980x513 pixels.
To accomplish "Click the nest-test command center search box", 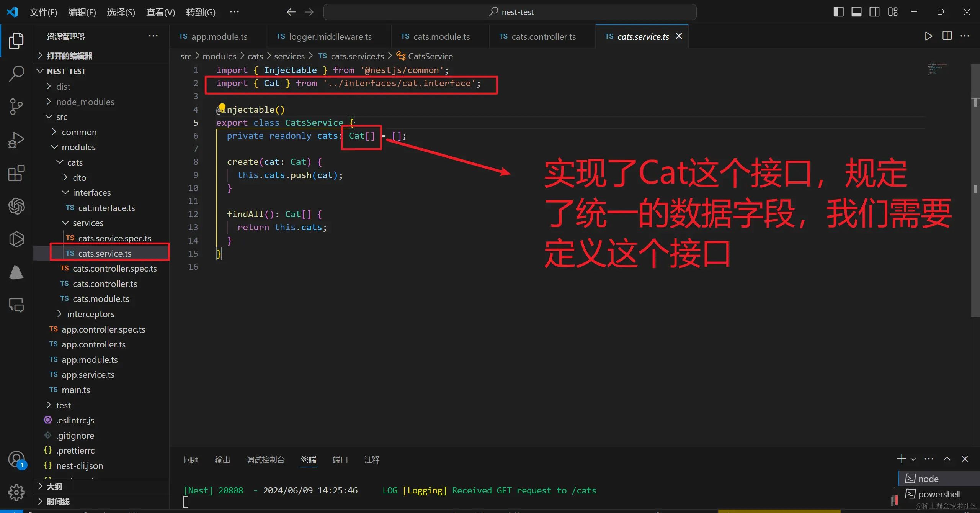I will coord(510,12).
